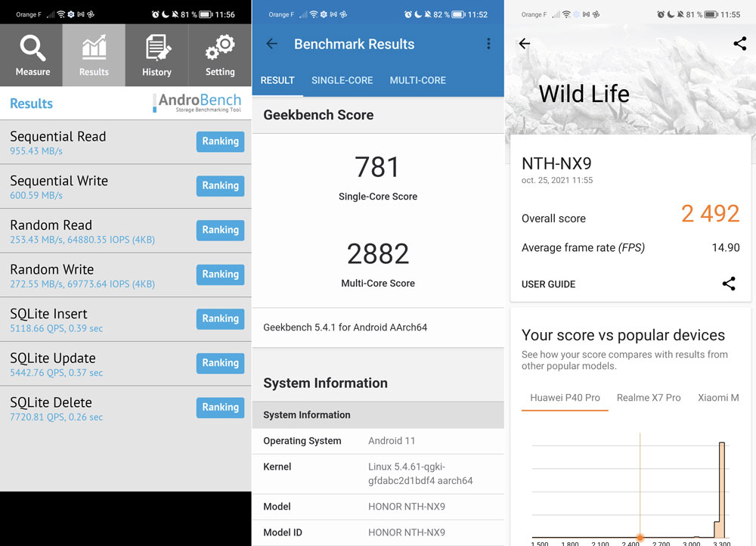Click Ranking button for Sequential Read
The width and height of the screenshot is (756, 546).
220,141
